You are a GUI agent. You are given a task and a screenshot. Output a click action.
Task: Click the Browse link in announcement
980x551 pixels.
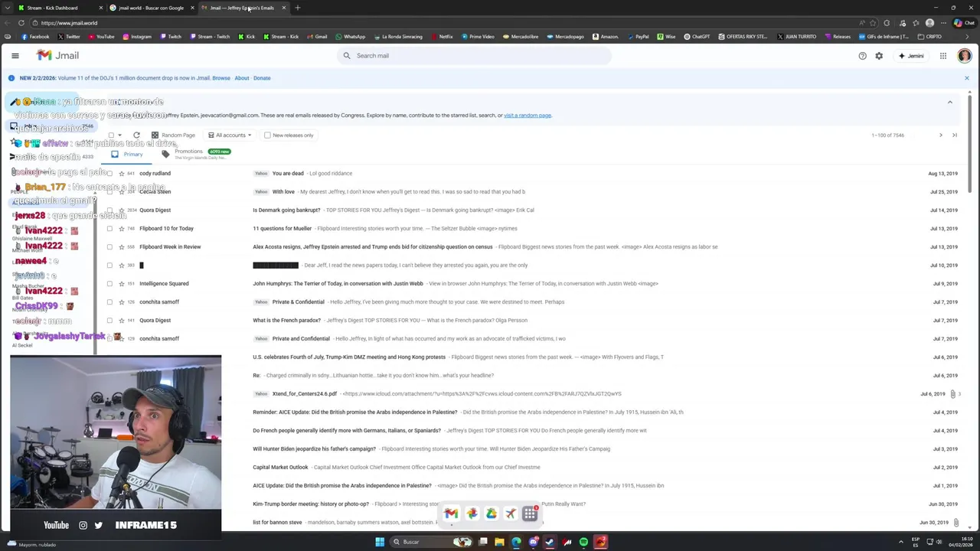pyautogui.click(x=221, y=78)
